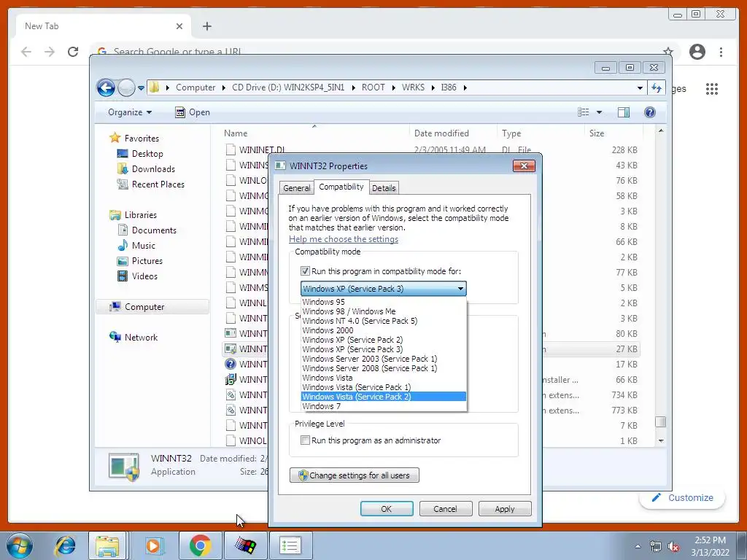747x560 pixels.
Task: Select Network in navigation pane
Action: tap(141, 337)
